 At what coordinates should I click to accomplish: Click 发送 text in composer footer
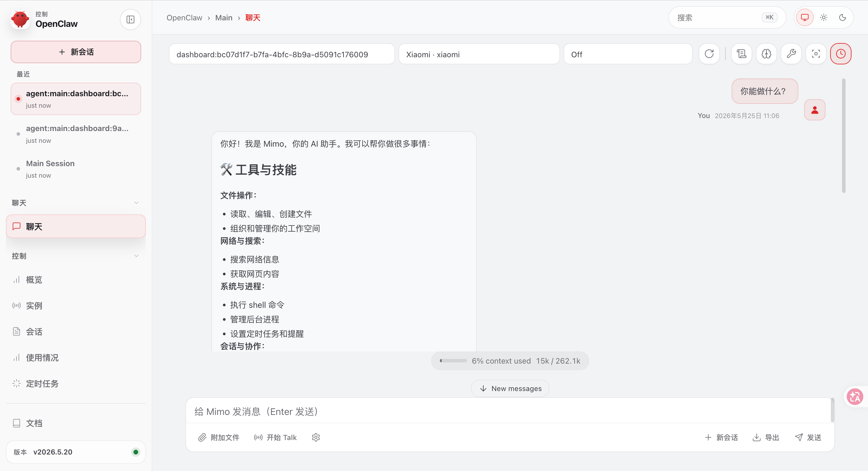click(x=814, y=437)
